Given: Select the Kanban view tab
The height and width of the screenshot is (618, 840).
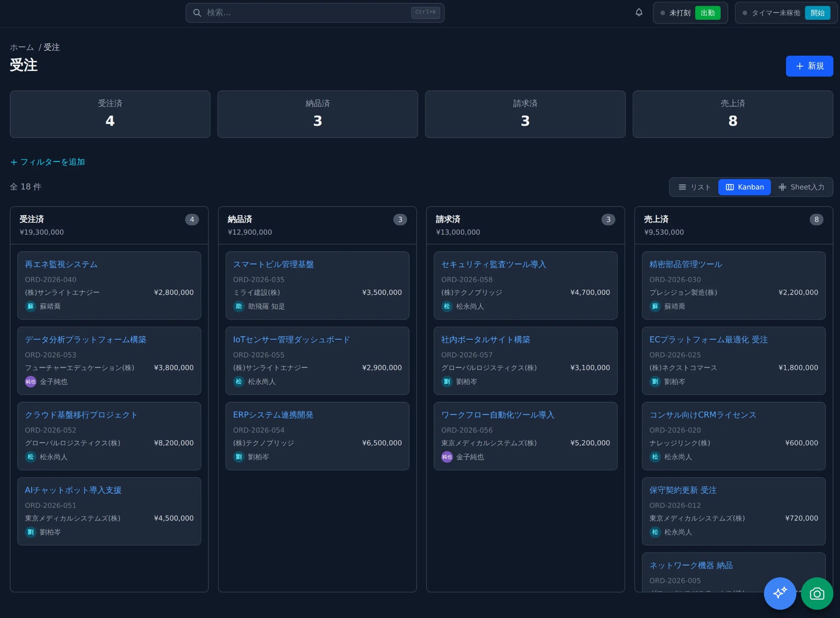Looking at the screenshot, I should [744, 187].
